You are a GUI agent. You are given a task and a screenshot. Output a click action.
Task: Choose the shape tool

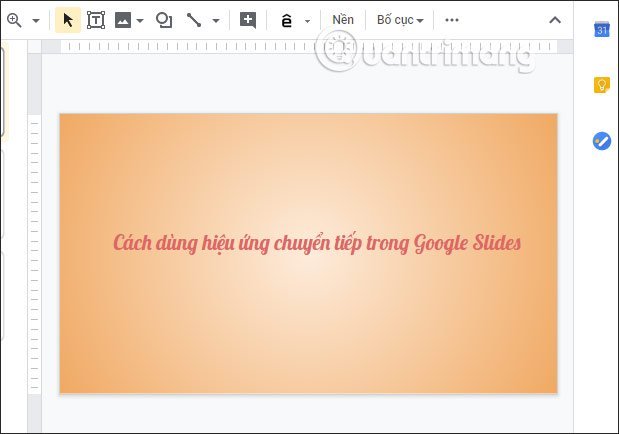pos(164,20)
